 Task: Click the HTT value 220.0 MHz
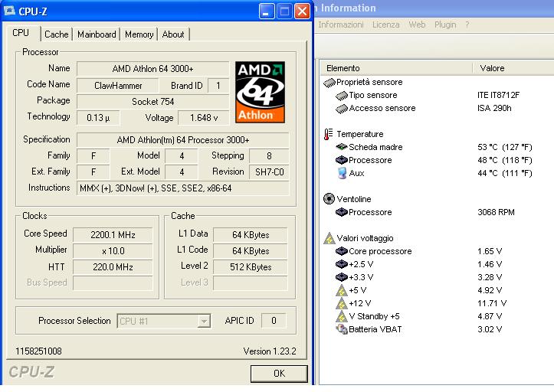click(113, 267)
